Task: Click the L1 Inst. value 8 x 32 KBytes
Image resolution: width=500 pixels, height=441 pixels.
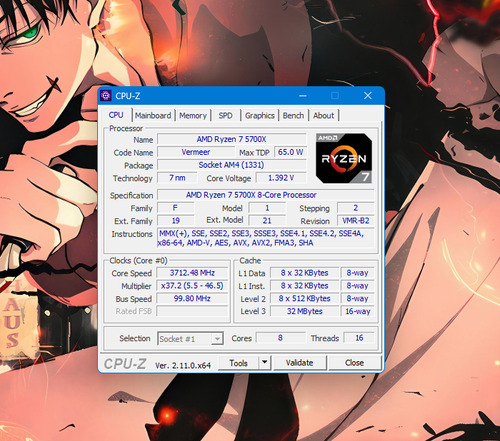Action: pos(304,286)
